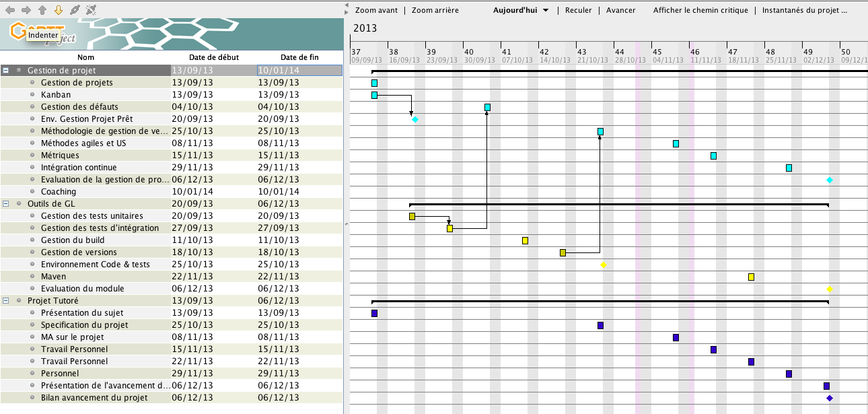Click Zoom arrière in chart toolbar
Screen dimensions: 868x414
click(x=435, y=10)
